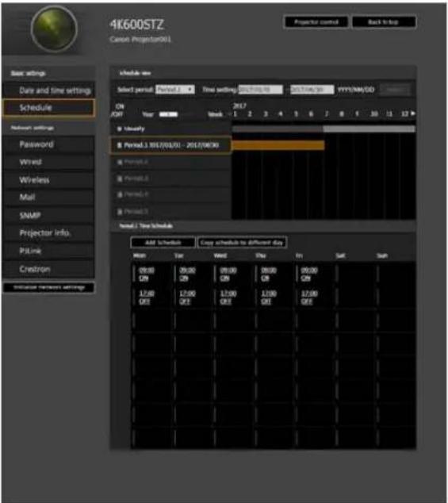Click the Mon column header

[140, 255]
